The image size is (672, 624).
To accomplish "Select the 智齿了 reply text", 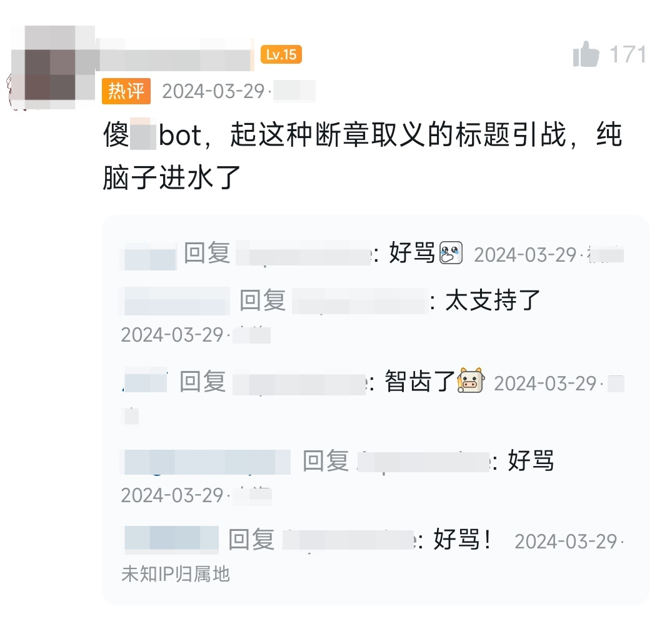I will 419,381.
